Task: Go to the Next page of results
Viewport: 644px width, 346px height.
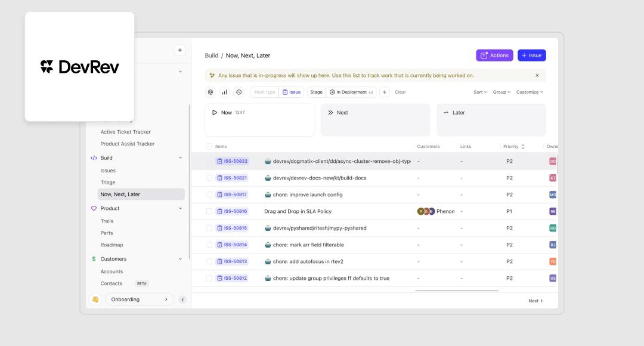Action: point(535,301)
